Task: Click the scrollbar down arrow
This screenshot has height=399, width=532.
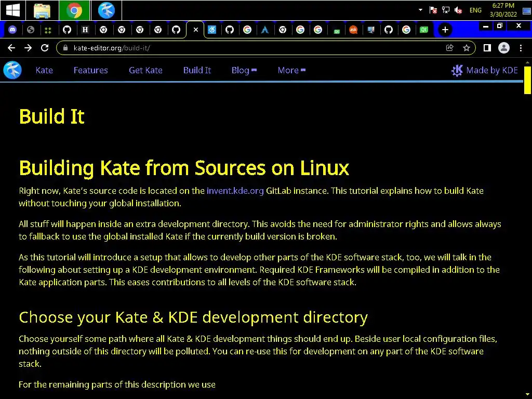Action: tap(527, 395)
